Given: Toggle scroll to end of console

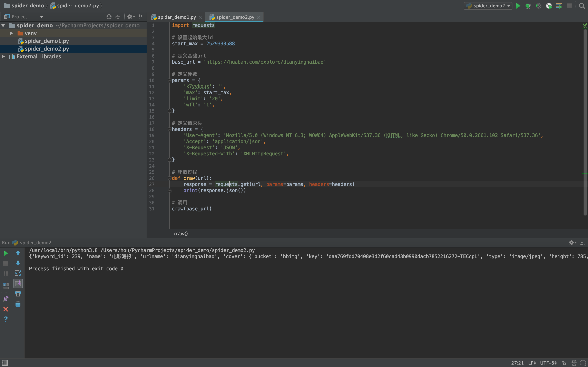Looking at the screenshot, I should (x=18, y=283).
